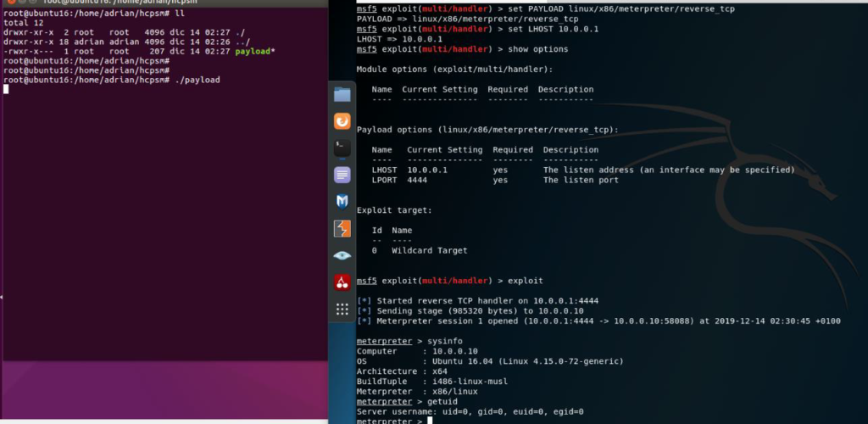Screen dimensions: 868x424
Task: Click the 'Wildcard Target' entry
Action: point(430,250)
